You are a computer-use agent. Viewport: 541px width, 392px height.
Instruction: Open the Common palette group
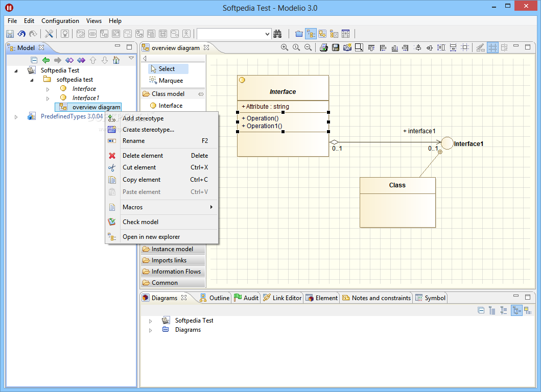(x=173, y=283)
